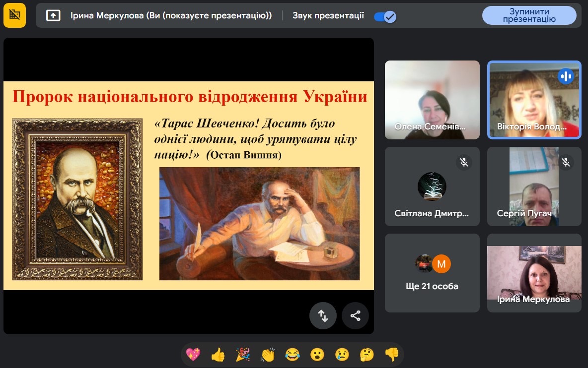588x368 pixels.
Task: Send the crying face reaction
Action: tap(342, 354)
